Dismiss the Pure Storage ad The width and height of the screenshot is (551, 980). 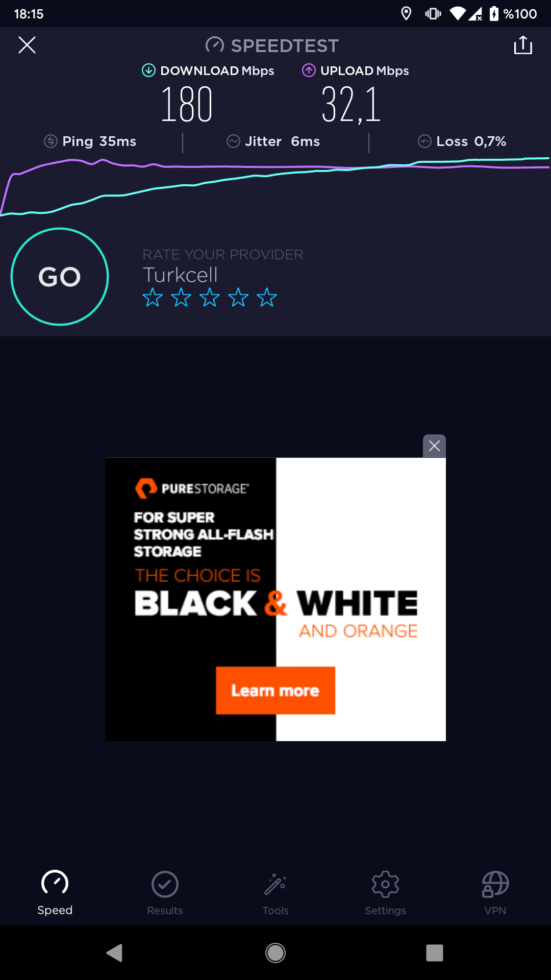click(435, 446)
